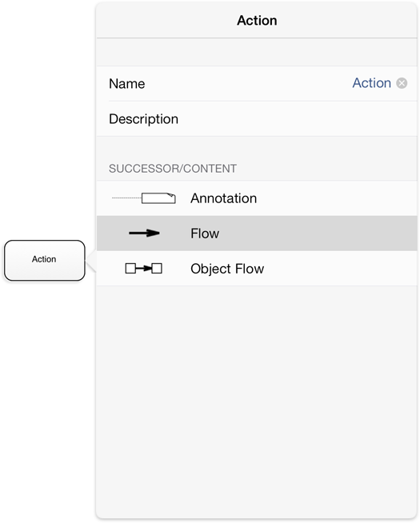Click empty popover area below Object Flow

coord(257,401)
